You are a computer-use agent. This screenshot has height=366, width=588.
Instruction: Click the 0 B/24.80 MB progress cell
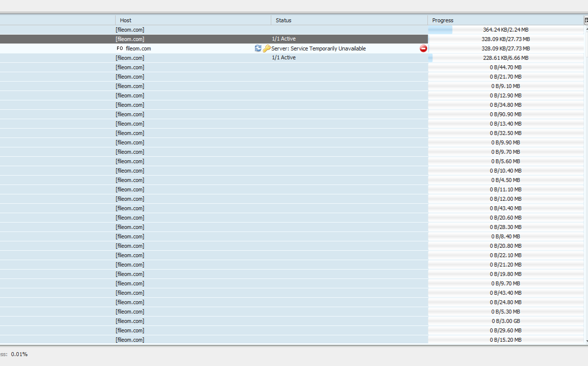tap(506, 302)
